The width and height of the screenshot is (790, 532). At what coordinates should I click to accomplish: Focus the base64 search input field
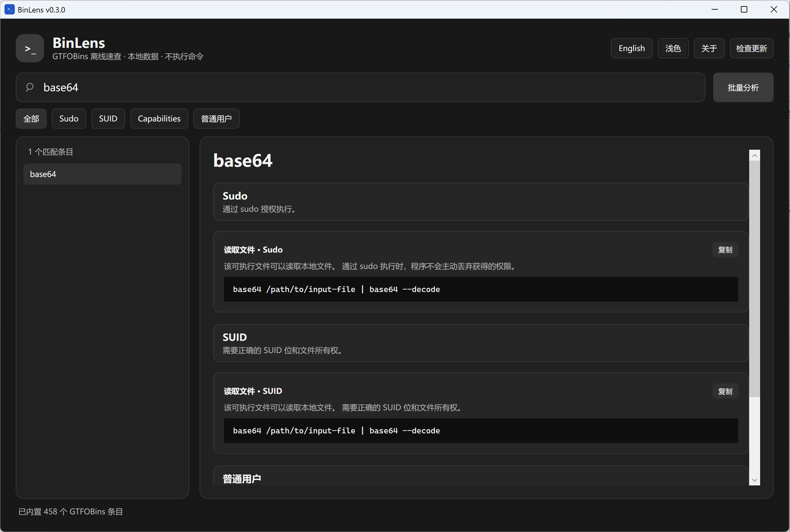pos(360,87)
